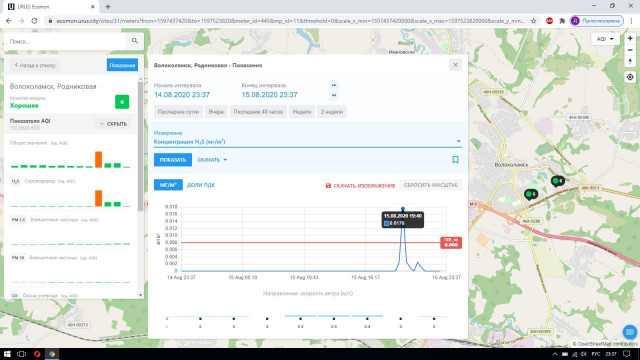Screen dimensions: 640x360
Task: Open Chrome three-dot menu
Action: click(632, 21)
